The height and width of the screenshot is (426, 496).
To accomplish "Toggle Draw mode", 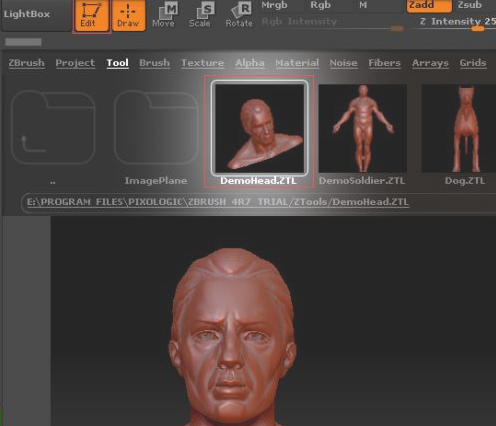I will 128,16.
